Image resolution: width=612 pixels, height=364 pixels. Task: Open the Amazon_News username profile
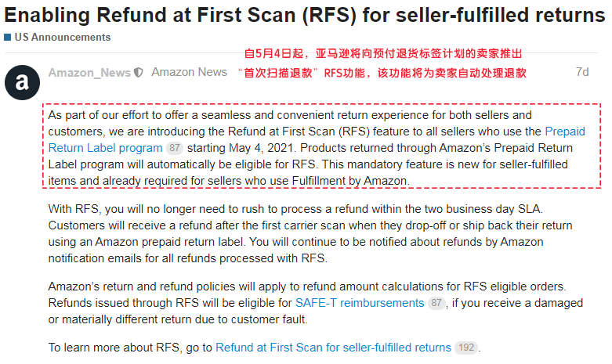89,73
